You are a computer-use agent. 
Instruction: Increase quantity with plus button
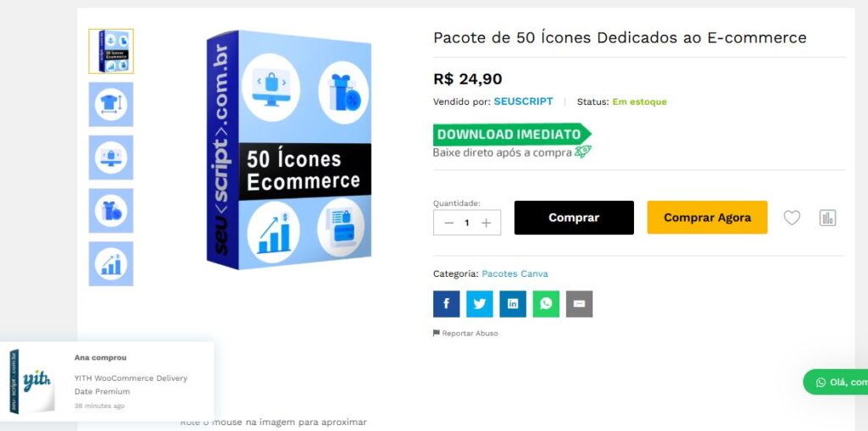coord(486,223)
